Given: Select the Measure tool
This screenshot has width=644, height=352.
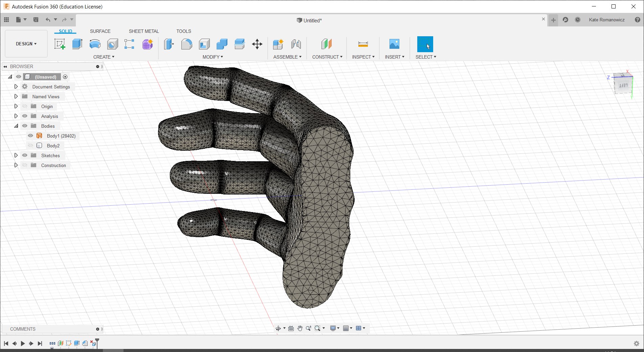Looking at the screenshot, I should tap(363, 44).
